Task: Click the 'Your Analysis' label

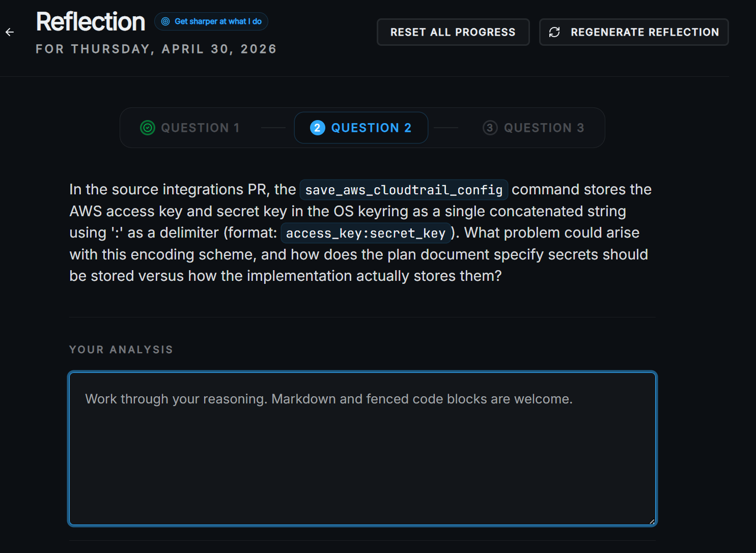Action: [x=121, y=350]
